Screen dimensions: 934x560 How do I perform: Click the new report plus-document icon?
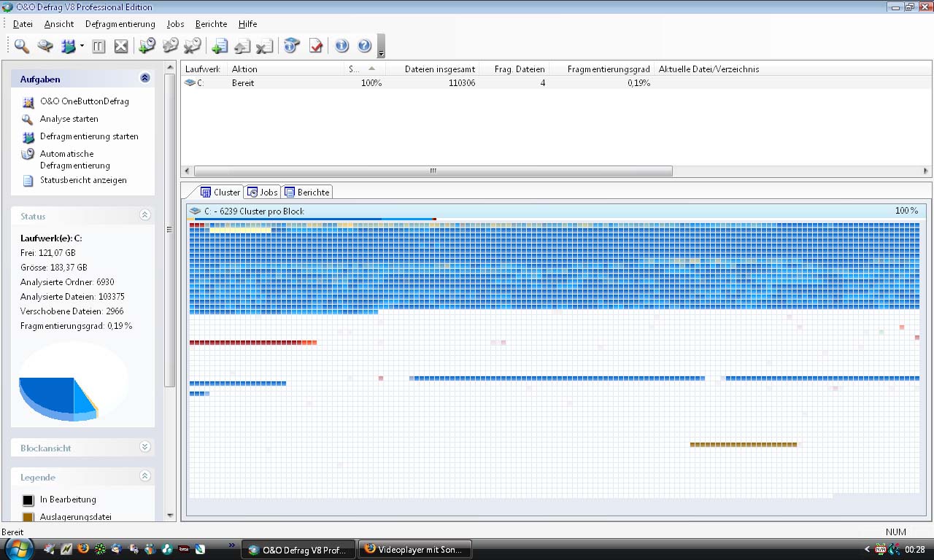point(219,46)
